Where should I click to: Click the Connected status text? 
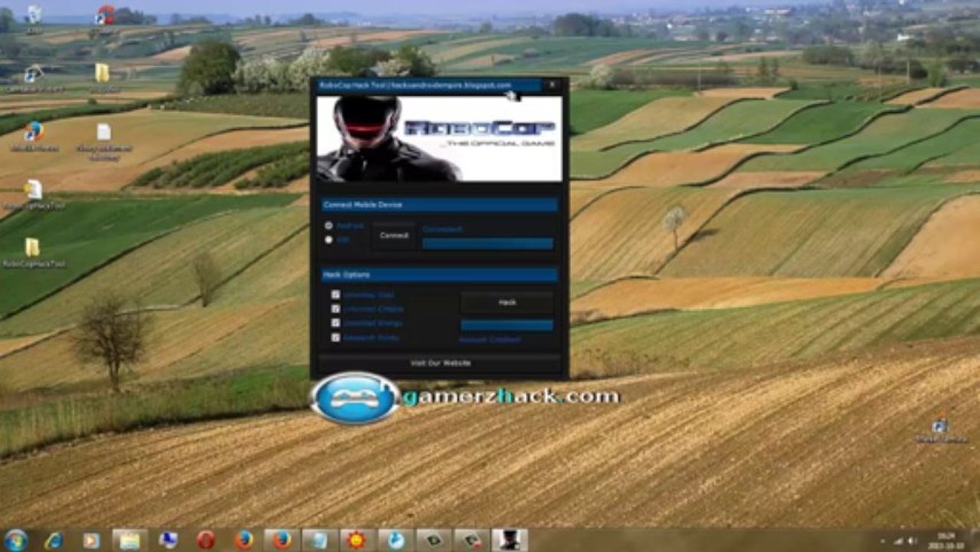click(x=443, y=228)
